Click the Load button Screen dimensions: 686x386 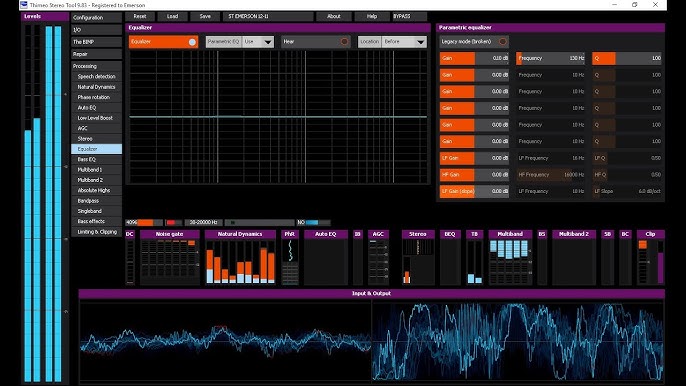pyautogui.click(x=172, y=16)
